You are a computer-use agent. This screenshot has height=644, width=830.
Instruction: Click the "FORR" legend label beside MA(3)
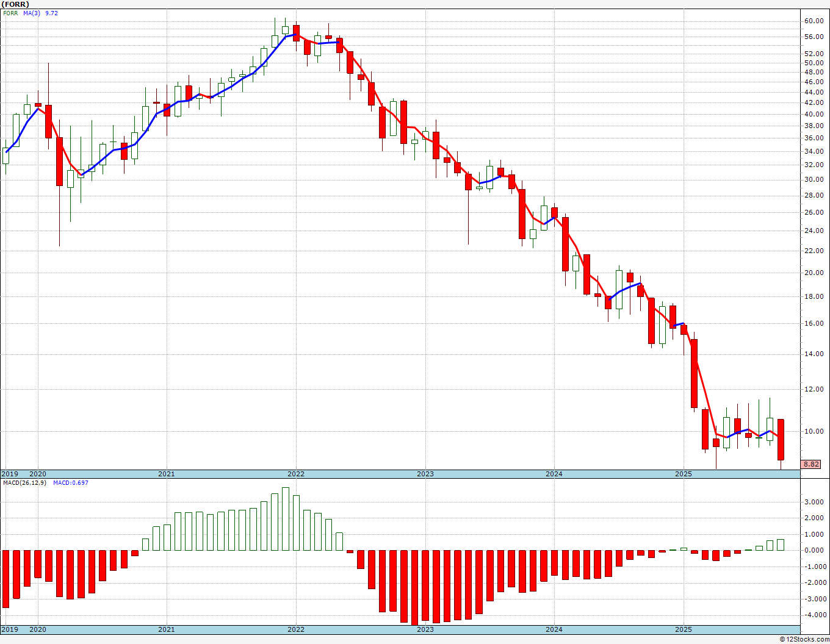pyautogui.click(x=10, y=13)
